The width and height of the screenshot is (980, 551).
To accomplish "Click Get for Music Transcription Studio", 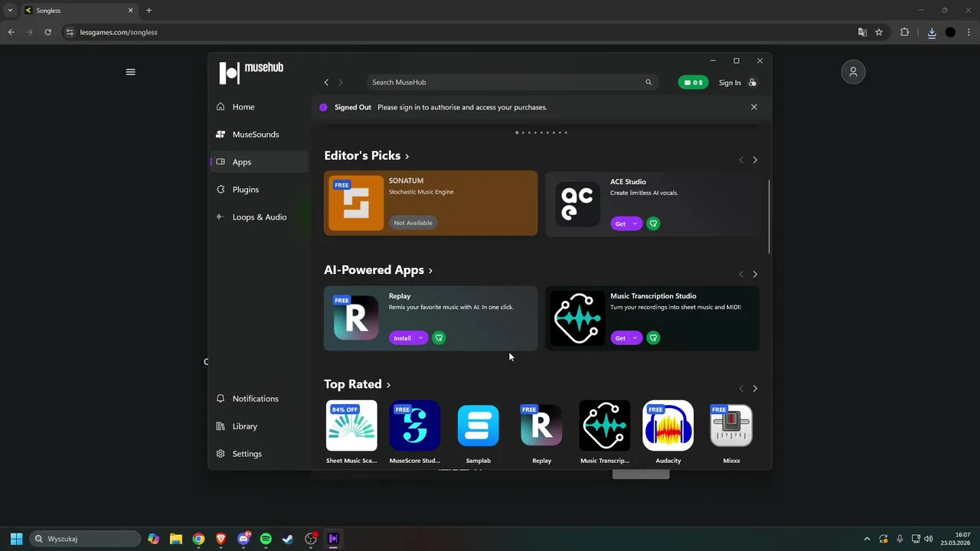I will [x=620, y=337].
